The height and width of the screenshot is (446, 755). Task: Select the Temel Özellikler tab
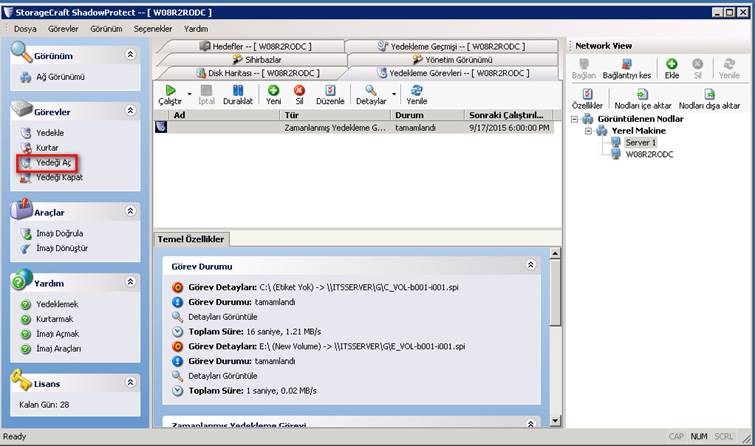coord(191,239)
